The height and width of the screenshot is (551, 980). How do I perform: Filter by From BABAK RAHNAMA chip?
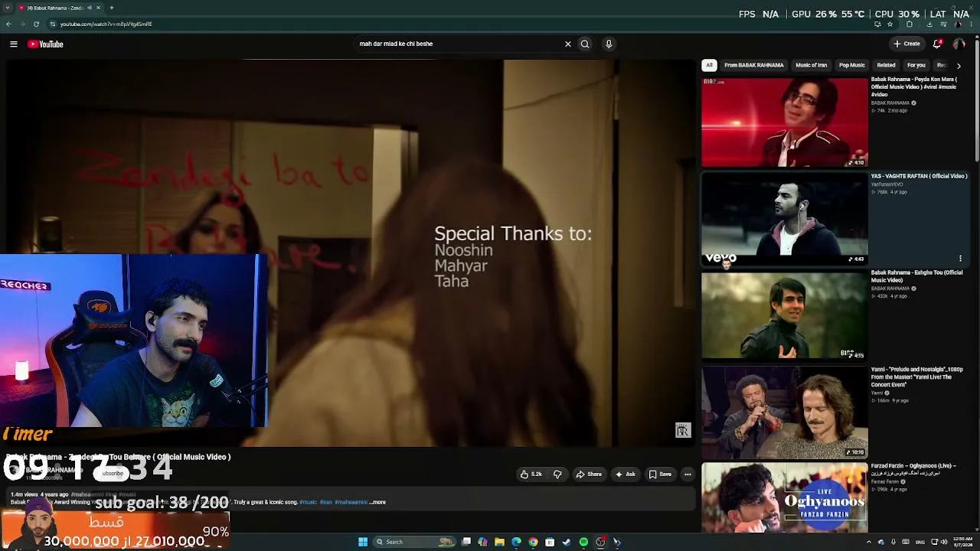754,65
